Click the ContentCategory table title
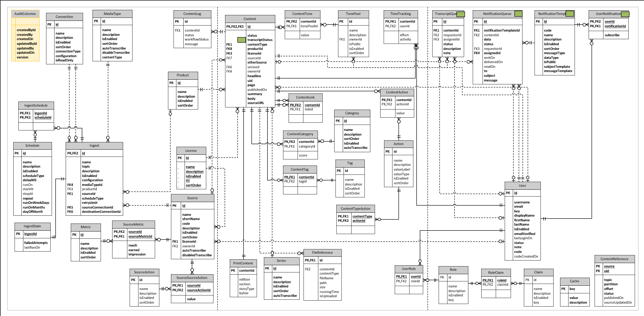The width and height of the screenshot is (644, 316). pos(300,134)
